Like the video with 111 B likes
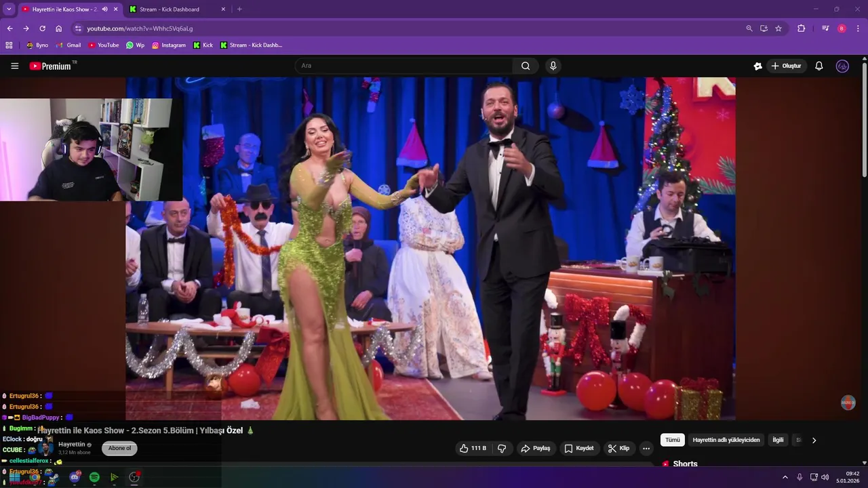Image resolution: width=868 pixels, height=488 pixels. click(473, 448)
